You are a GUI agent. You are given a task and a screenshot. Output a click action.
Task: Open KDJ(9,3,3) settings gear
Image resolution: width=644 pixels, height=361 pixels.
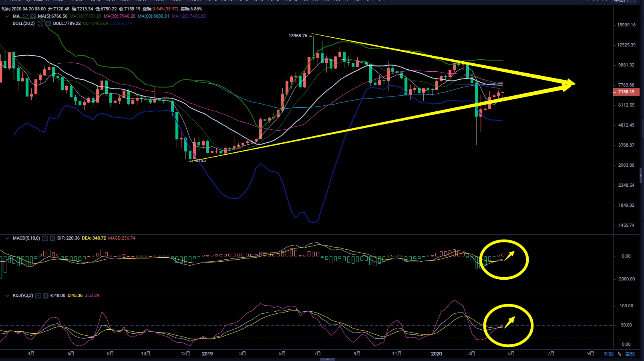point(38,296)
